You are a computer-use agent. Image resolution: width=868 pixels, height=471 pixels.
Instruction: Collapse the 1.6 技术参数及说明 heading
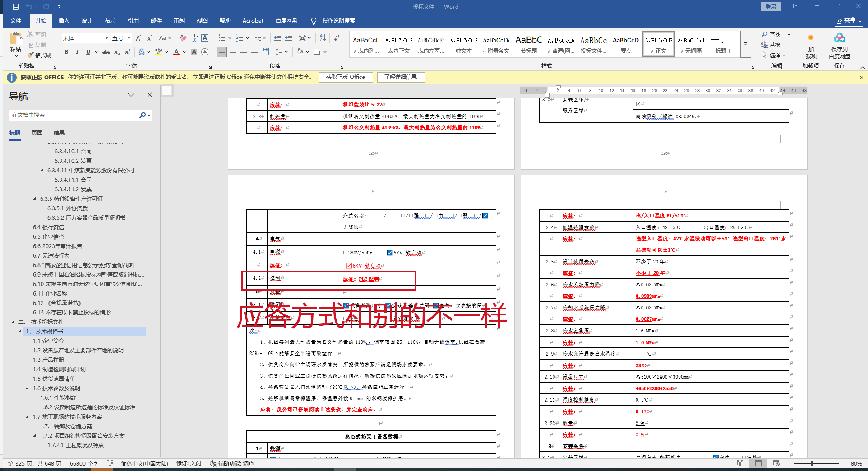pos(28,388)
